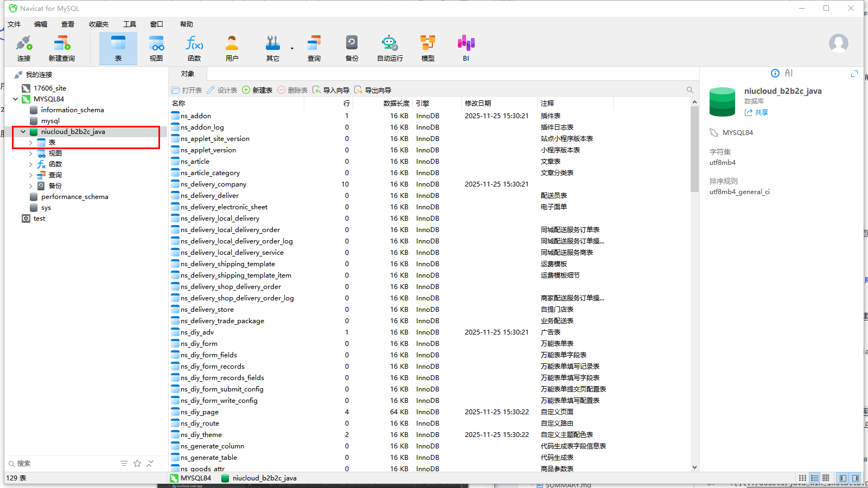Screen dimensions: 868x488
Task: Switch to detail grid view in status bar
Action: point(814,478)
